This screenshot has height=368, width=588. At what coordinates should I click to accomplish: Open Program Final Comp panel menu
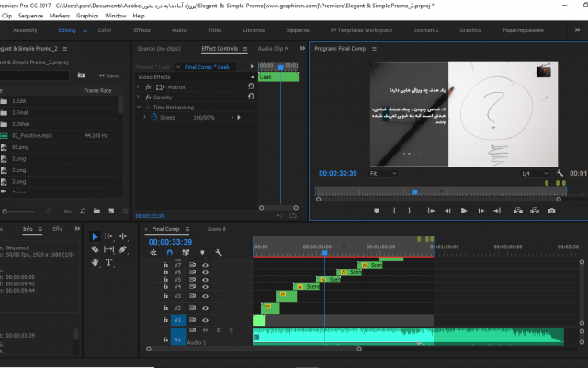click(x=374, y=49)
